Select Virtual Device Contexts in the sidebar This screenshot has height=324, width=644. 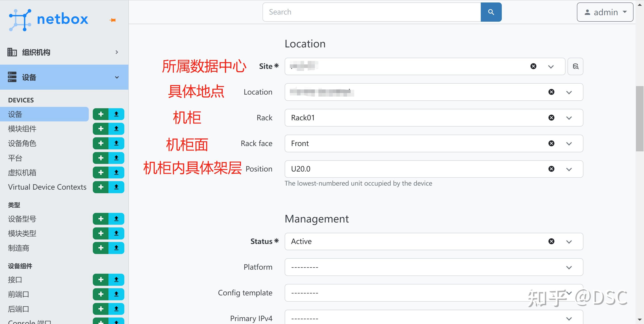coord(47,187)
